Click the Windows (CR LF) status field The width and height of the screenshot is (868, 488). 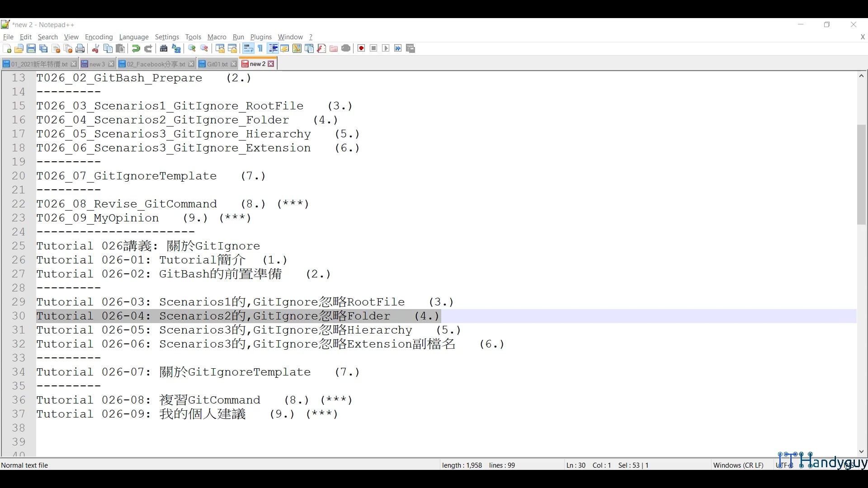pyautogui.click(x=738, y=465)
